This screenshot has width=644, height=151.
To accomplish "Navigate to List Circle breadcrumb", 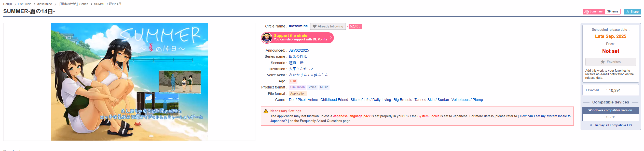I will (x=24, y=4).
